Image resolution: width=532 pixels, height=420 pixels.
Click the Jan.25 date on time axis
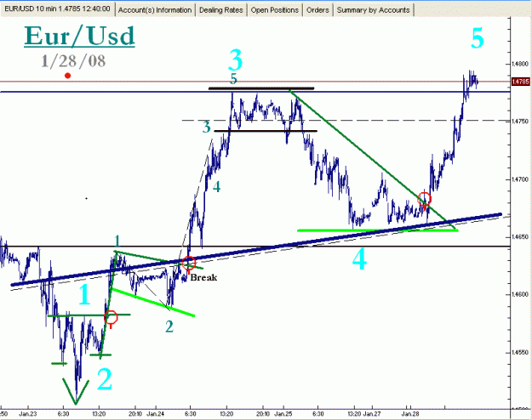(x=283, y=414)
